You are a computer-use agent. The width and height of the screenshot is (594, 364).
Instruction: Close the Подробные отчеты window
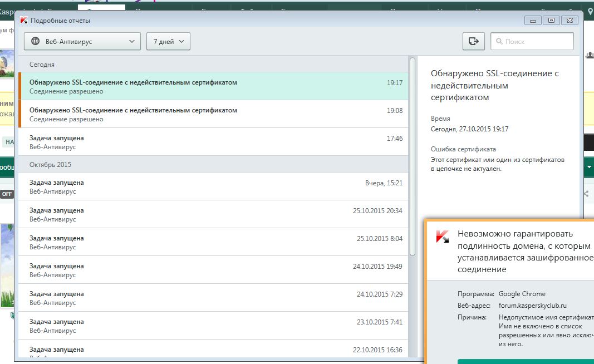tap(569, 21)
